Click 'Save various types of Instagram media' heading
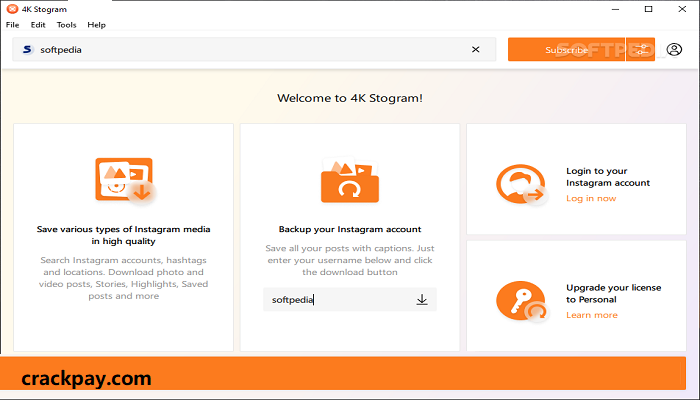The image size is (700, 400). coord(123,235)
